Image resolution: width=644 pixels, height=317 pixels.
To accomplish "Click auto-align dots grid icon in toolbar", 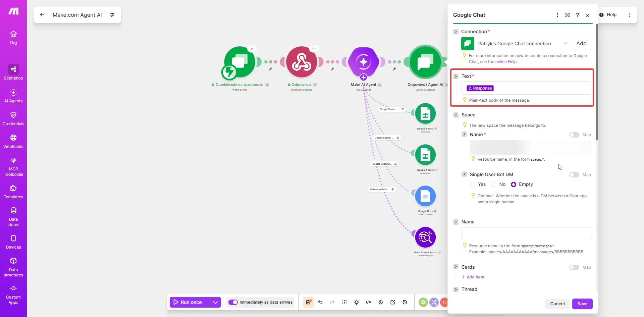I will [x=344, y=302].
